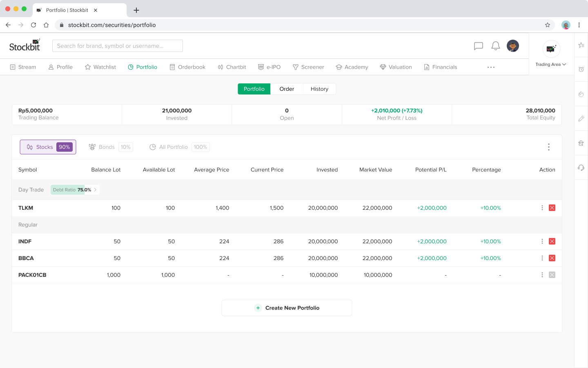Screen dimensions: 588x368
Task: Open the Orderbook menu item
Action: point(187,67)
